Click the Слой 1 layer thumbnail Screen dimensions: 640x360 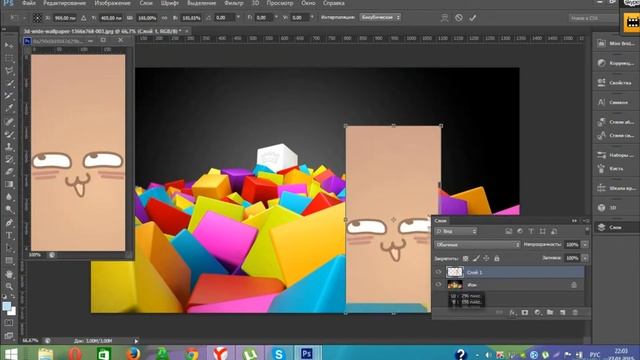tap(455, 272)
